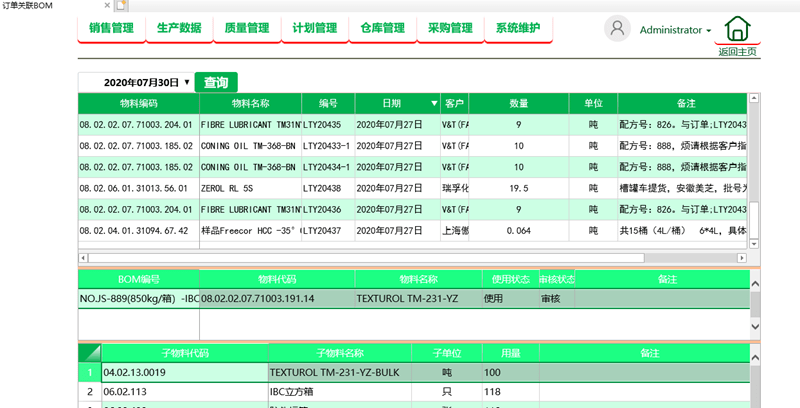Select order row LTY20437
Screen dimensions: 800x408
pos(413,231)
